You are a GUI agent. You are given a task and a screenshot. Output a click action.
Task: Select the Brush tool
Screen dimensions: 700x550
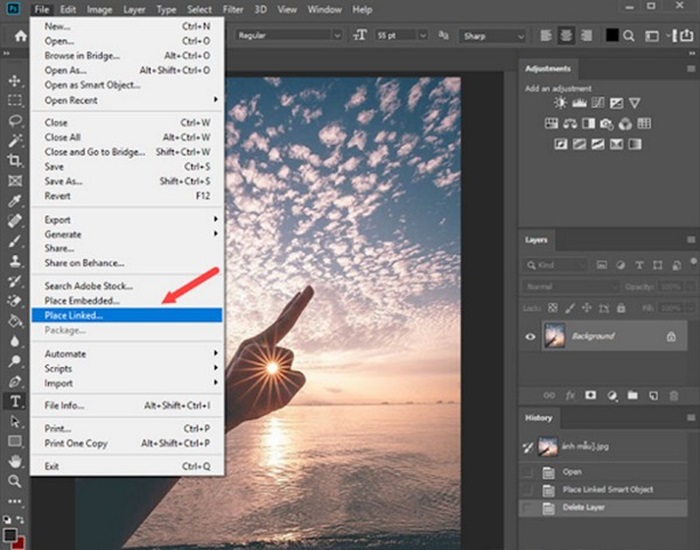coord(15,241)
